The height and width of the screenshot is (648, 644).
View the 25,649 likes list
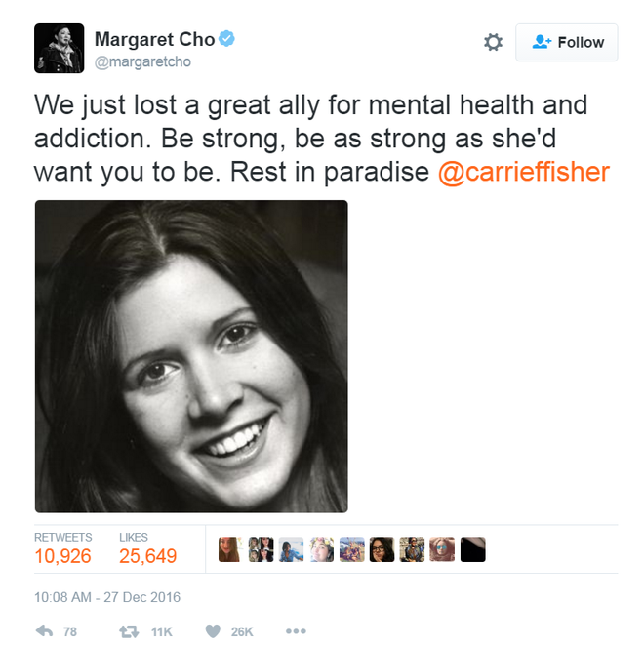148,548
